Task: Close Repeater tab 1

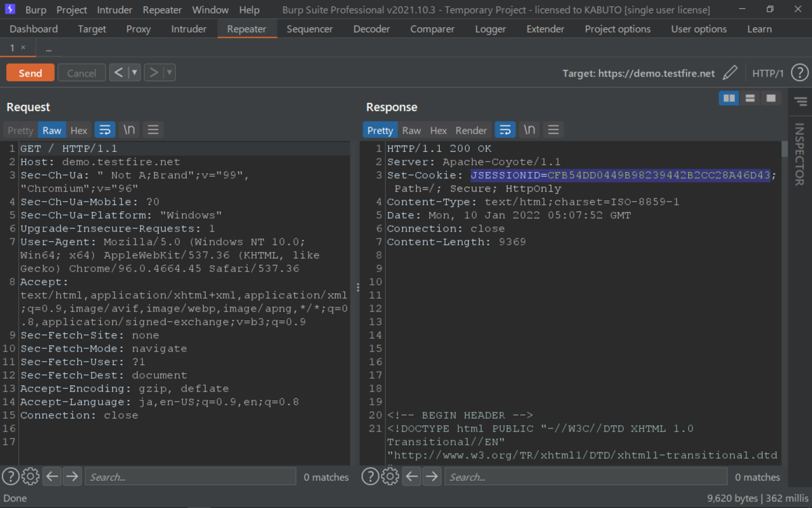Action: pos(23,47)
